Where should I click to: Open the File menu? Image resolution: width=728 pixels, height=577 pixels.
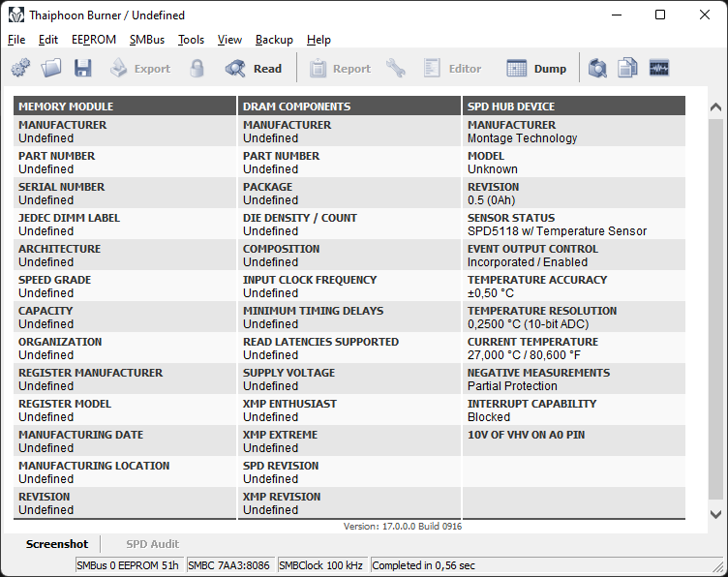[16, 40]
